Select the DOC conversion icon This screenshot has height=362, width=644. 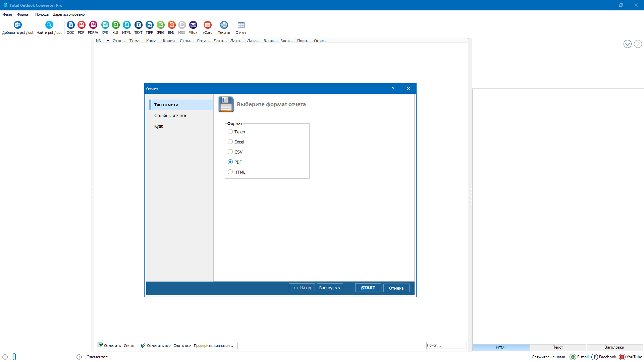click(x=70, y=25)
